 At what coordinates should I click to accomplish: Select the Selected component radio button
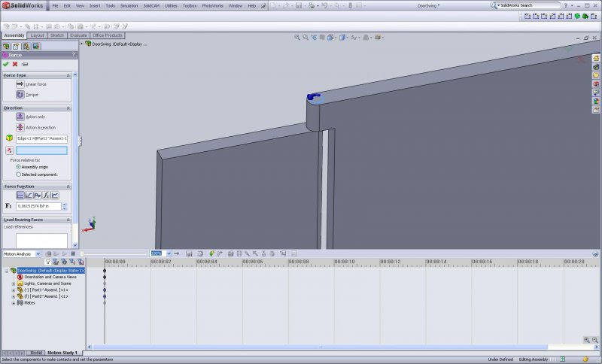tap(18, 174)
